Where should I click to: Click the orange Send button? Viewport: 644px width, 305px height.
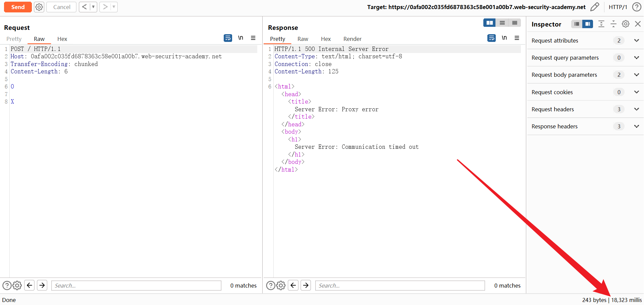(x=18, y=7)
